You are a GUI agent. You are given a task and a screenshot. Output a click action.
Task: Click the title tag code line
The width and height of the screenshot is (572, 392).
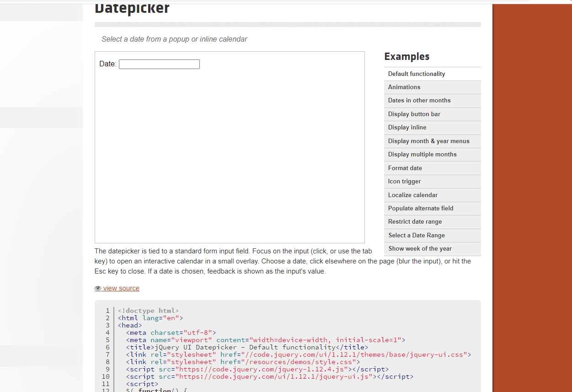coord(247,347)
